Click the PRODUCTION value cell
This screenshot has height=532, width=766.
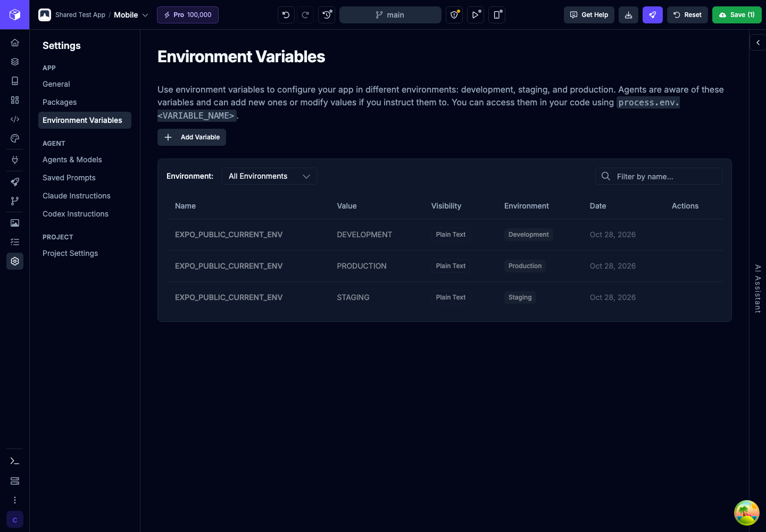362,266
